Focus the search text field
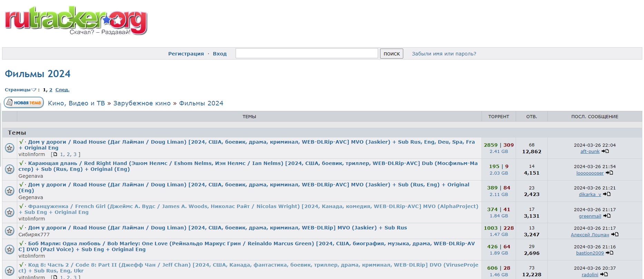644x279 pixels. [x=306, y=53]
